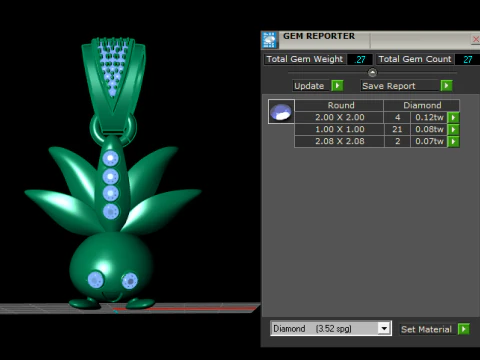Open the Diamond material dropdown arrow
The height and width of the screenshot is (360, 480).
point(384,328)
